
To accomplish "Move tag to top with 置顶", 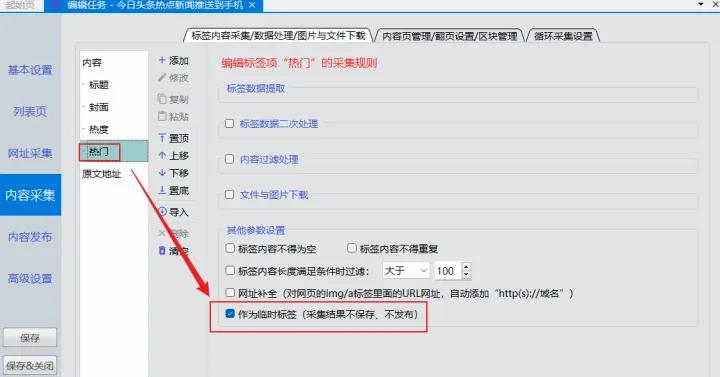I will [173, 138].
